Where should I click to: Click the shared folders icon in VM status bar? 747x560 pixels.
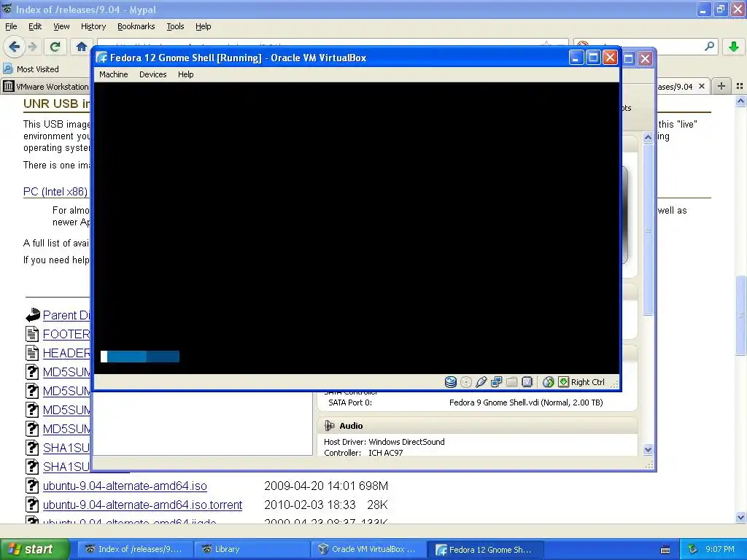[x=511, y=382]
